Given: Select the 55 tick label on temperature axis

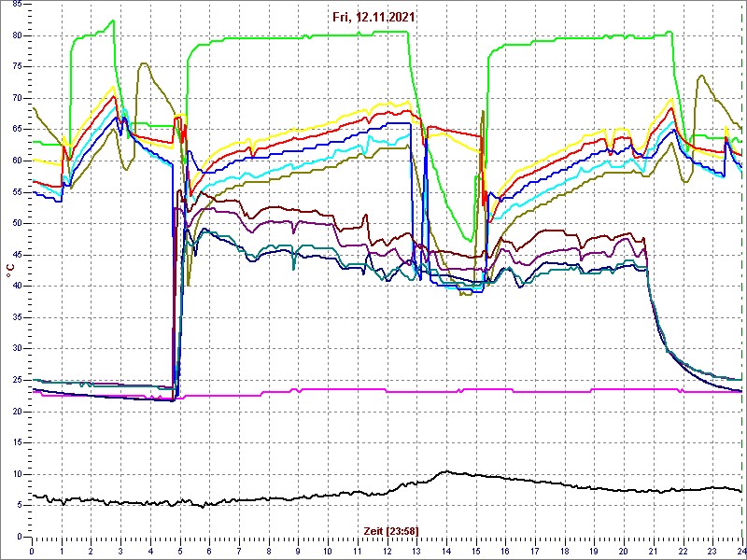Looking at the screenshot, I should click(x=17, y=192).
